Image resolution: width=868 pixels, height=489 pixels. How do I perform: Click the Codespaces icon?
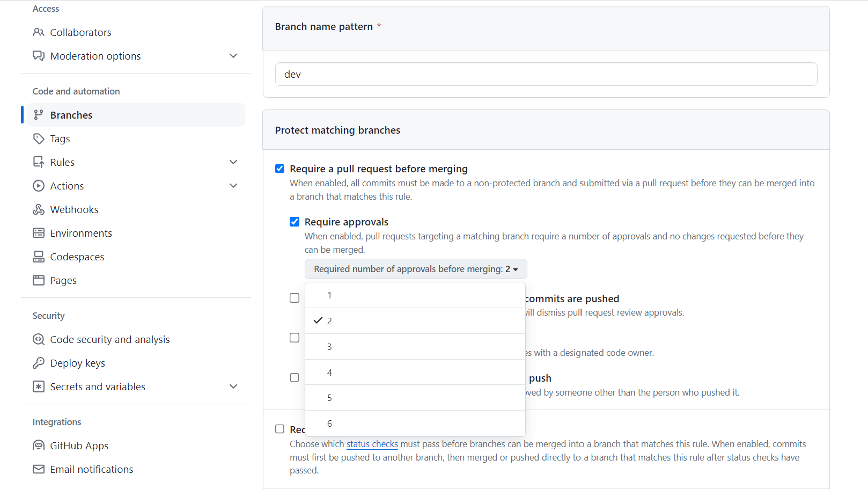pos(39,257)
